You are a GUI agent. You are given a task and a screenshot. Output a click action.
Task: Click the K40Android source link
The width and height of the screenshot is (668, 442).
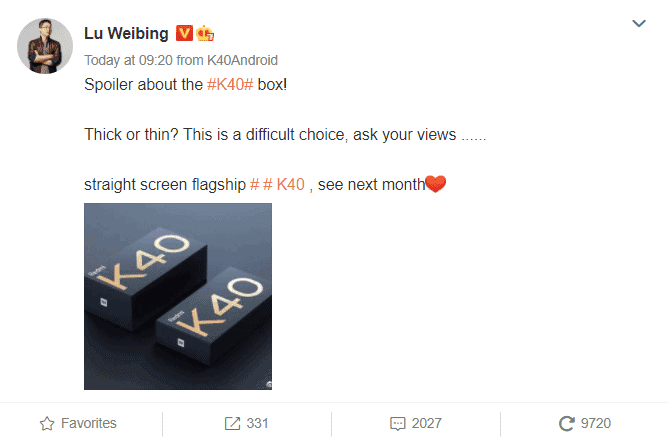coord(241,60)
